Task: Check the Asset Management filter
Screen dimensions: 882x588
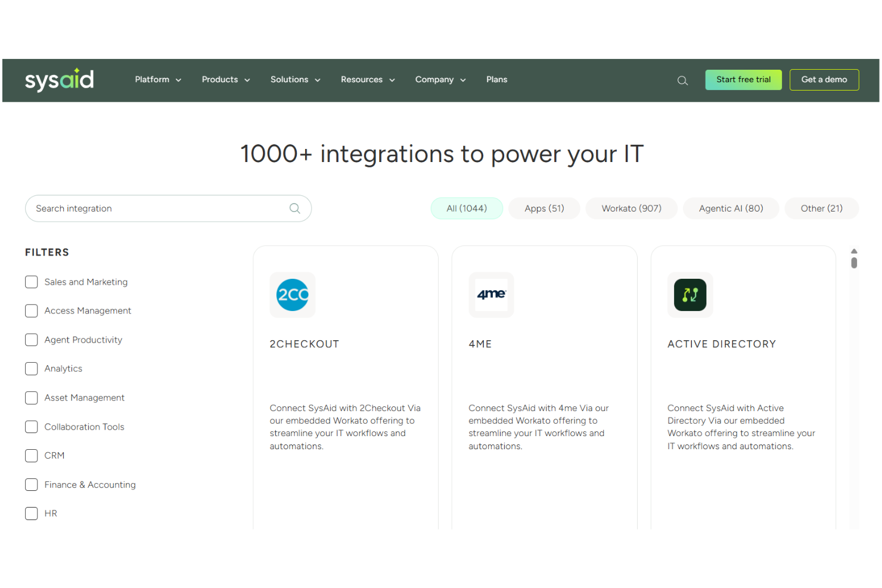Action: tap(31, 397)
